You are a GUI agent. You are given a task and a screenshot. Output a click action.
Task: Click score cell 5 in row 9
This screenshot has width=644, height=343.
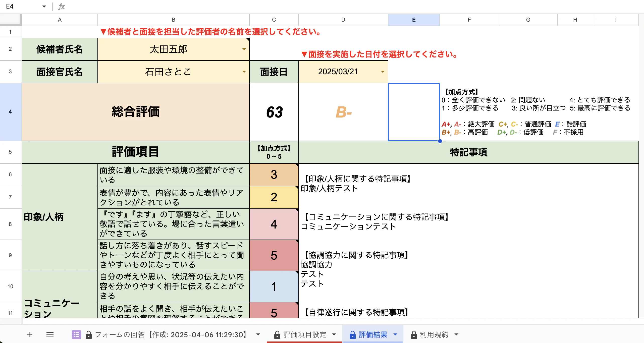tap(274, 255)
